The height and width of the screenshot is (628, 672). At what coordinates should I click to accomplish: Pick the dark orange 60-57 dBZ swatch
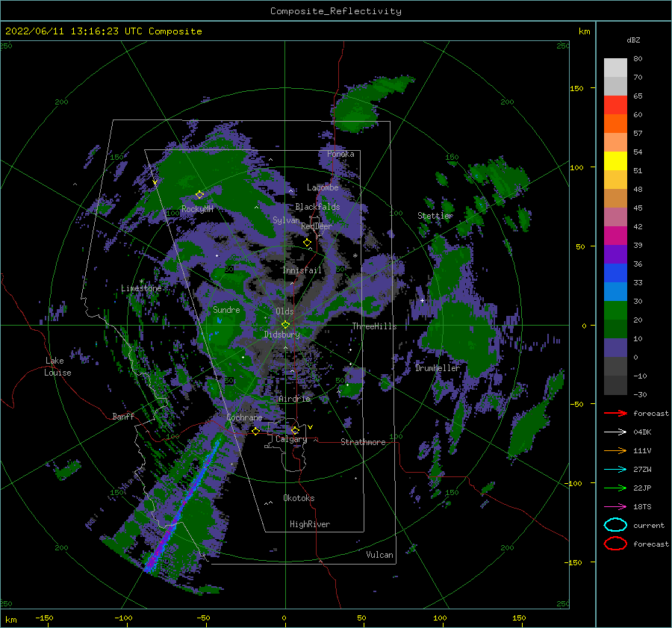(615, 124)
